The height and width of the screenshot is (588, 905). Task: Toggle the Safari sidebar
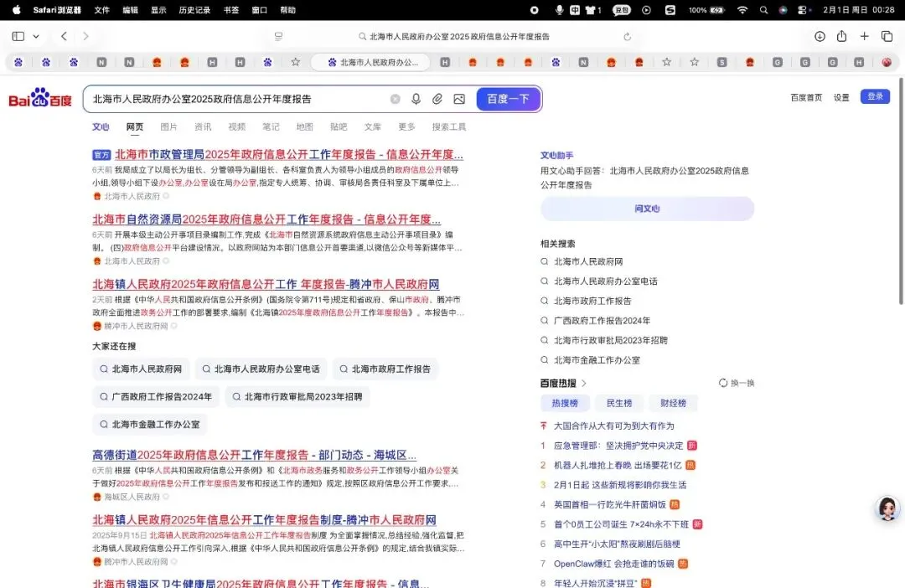[x=18, y=36]
